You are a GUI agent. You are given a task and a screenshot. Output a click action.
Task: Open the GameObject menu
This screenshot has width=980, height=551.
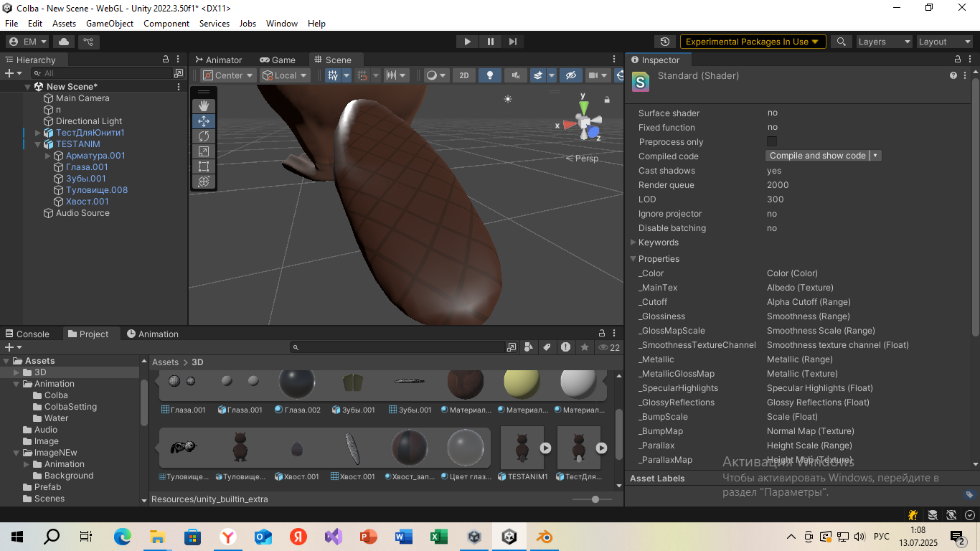tap(110, 24)
